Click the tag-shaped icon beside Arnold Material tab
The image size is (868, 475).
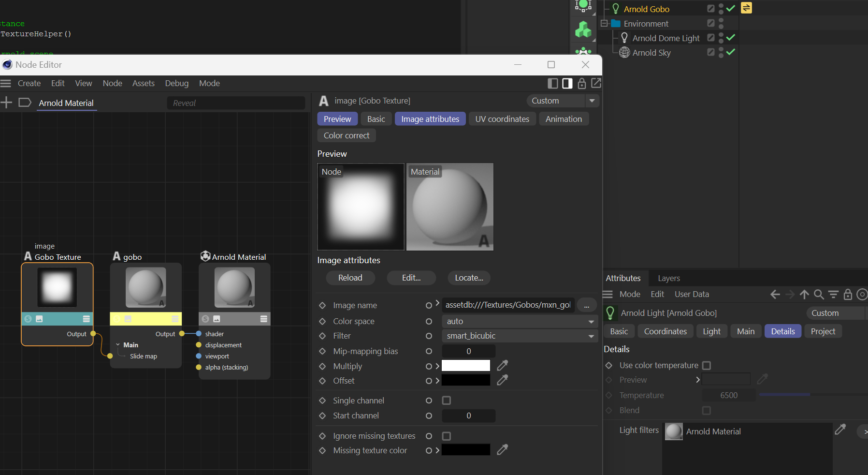pyautogui.click(x=25, y=102)
